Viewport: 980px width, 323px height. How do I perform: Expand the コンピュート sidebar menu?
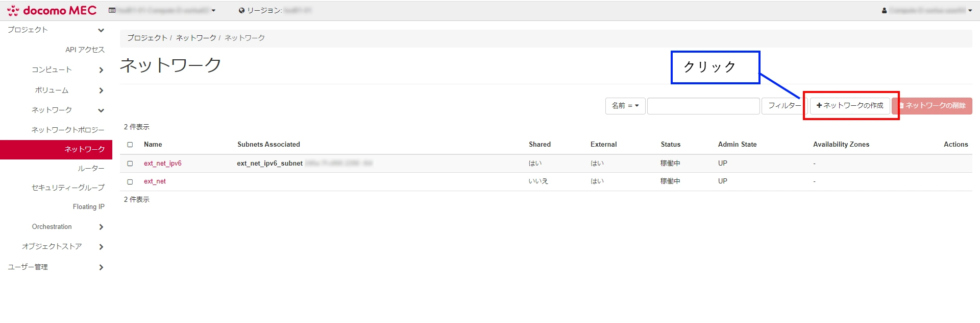101,70
